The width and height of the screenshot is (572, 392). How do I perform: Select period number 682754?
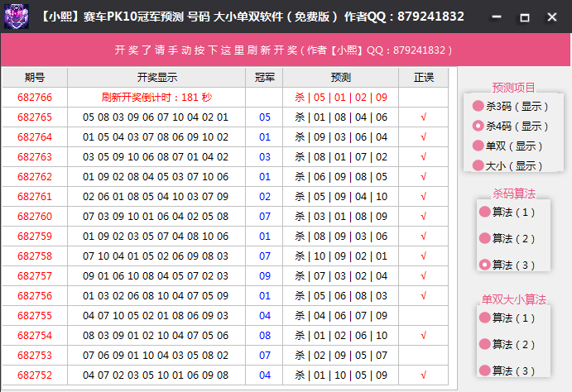(35, 336)
